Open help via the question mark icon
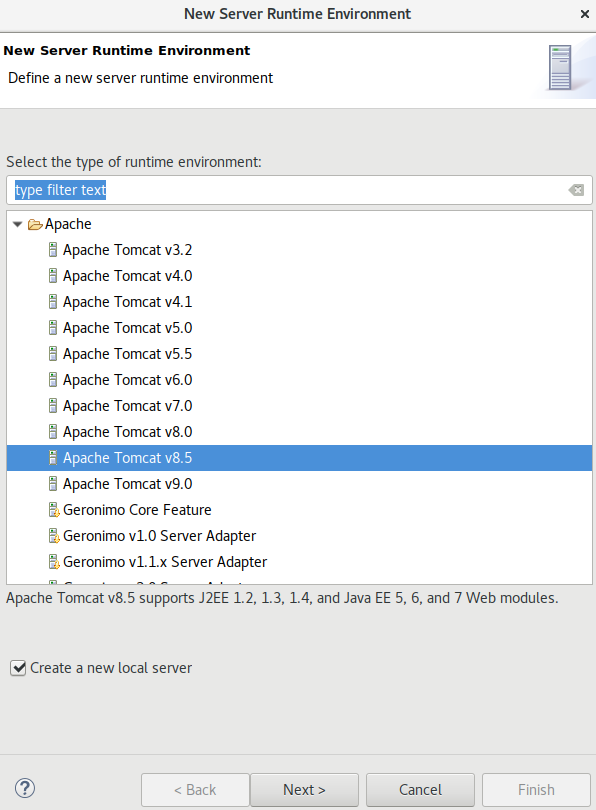The image size is (596, 810). click(25, 788)
